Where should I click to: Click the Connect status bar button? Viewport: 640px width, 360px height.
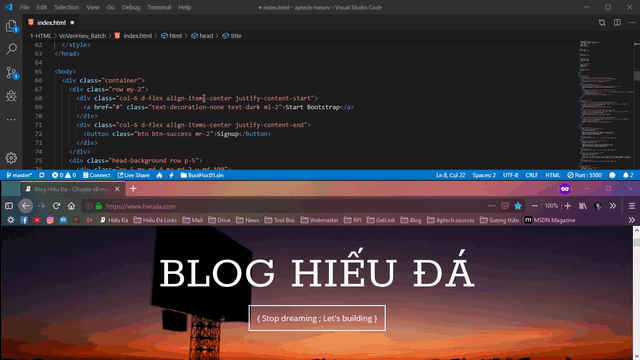click(96, 175)
